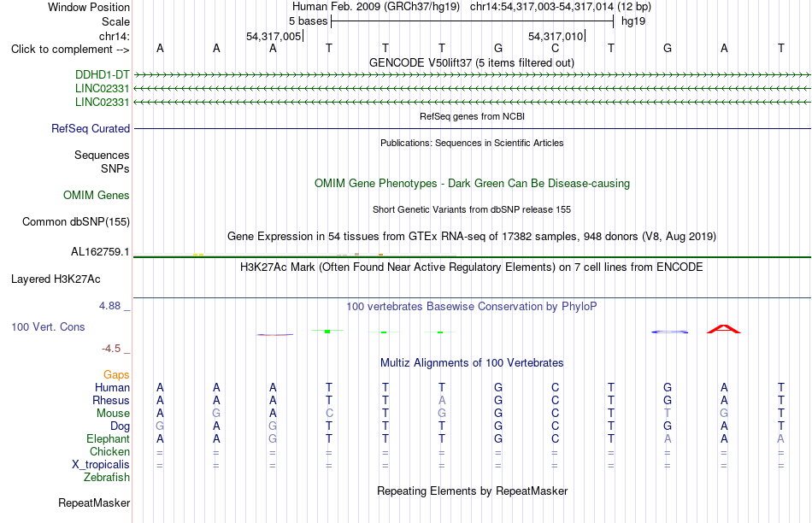The height and width of the screenshot is (523, 812).
Task: Click the Dog species label
Action: [x=121, y=426]
